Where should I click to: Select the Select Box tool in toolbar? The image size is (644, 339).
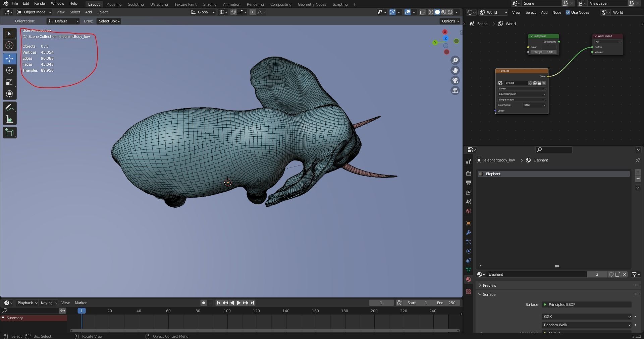click(9, 33)
